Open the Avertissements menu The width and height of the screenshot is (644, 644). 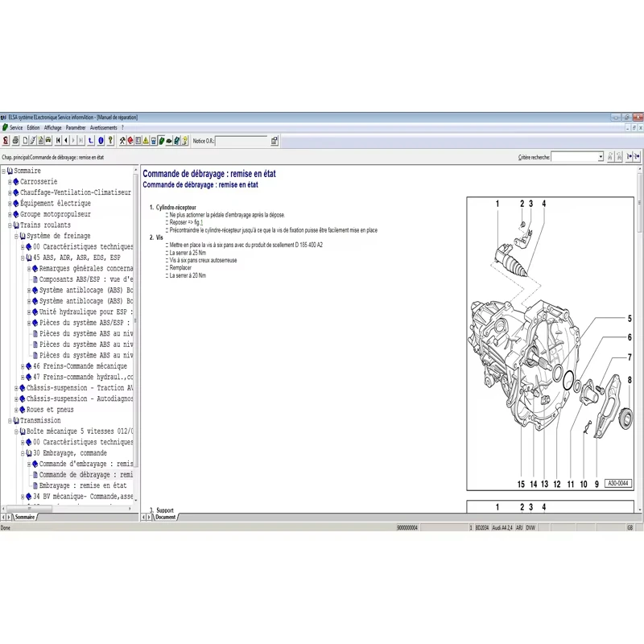pyautogui.click(x=104, y=128)
